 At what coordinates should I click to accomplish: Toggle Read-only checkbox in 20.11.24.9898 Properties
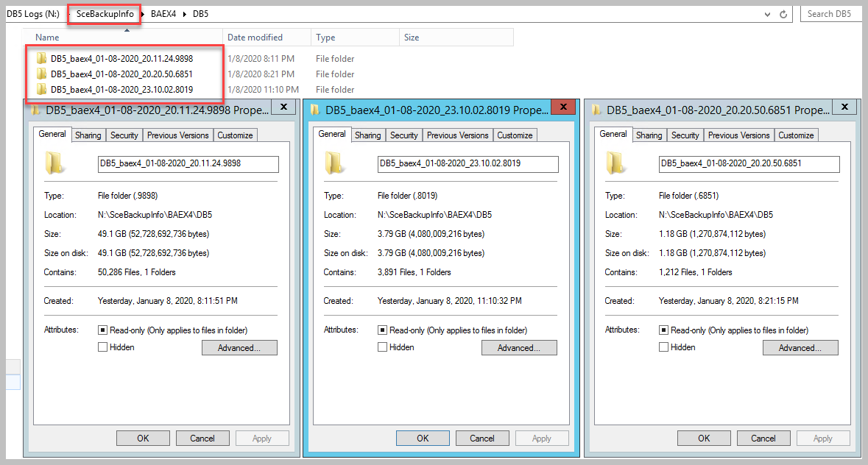tap(102, 330)
